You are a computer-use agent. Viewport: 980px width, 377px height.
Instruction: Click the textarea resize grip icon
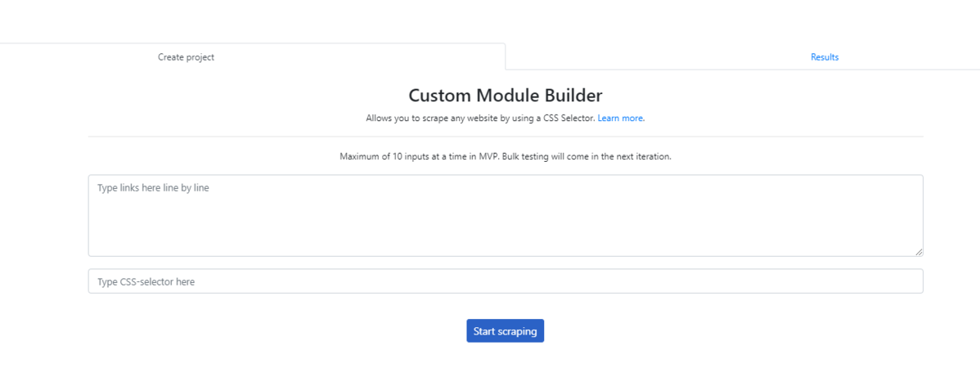(x=919, y=251)
